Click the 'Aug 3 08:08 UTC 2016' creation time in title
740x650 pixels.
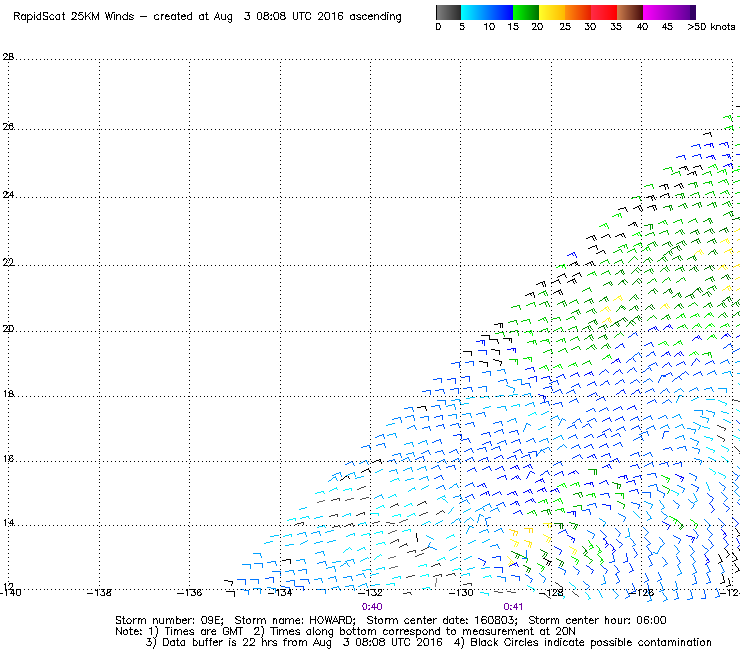pyautogui.click(x=278, y=17)
